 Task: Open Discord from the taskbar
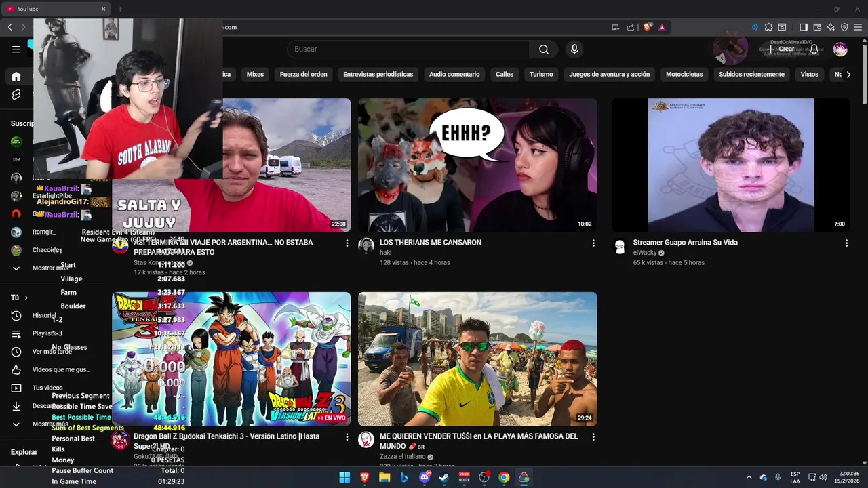425,478
